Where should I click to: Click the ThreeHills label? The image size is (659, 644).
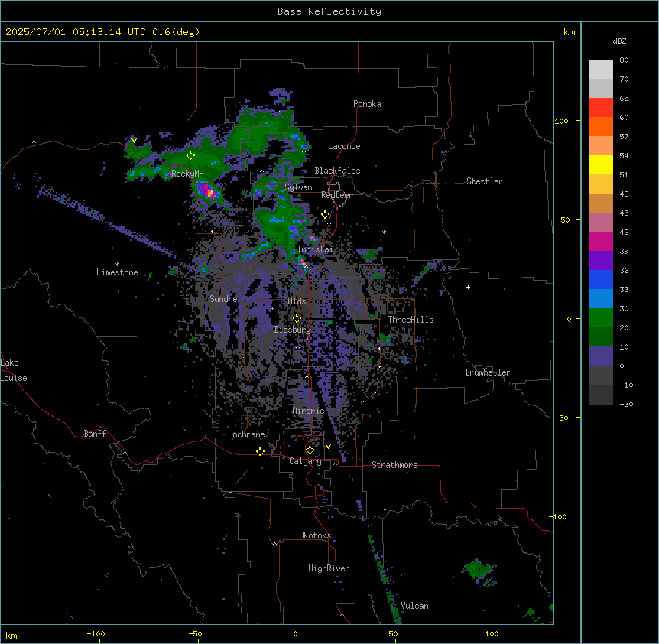click(x=411, y=320)
